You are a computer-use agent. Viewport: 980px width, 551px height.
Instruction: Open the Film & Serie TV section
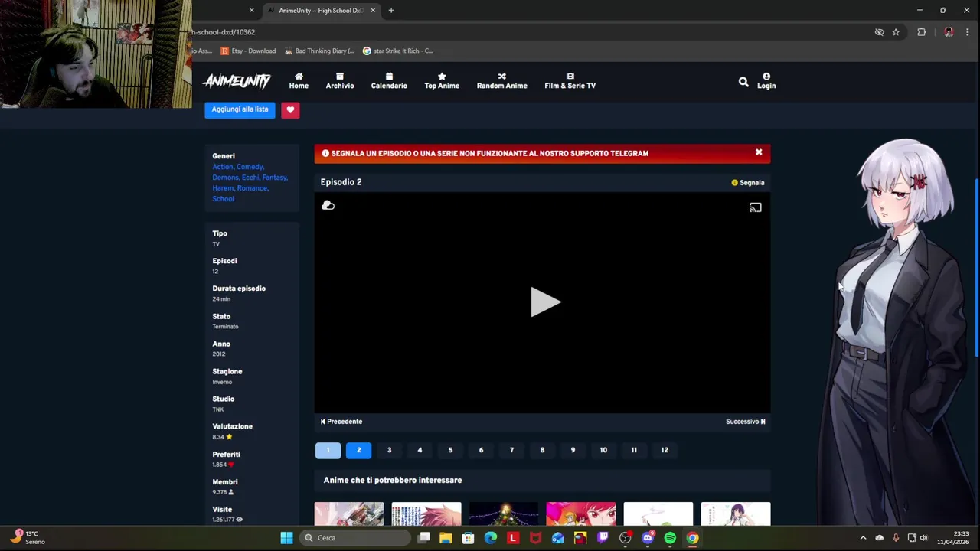[570, 81]
